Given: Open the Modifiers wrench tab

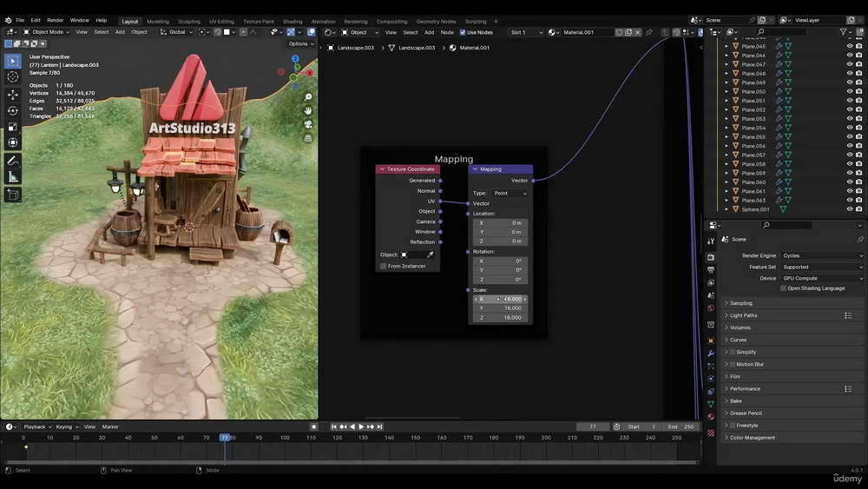Looking at the screenshot, I should 711,354.
